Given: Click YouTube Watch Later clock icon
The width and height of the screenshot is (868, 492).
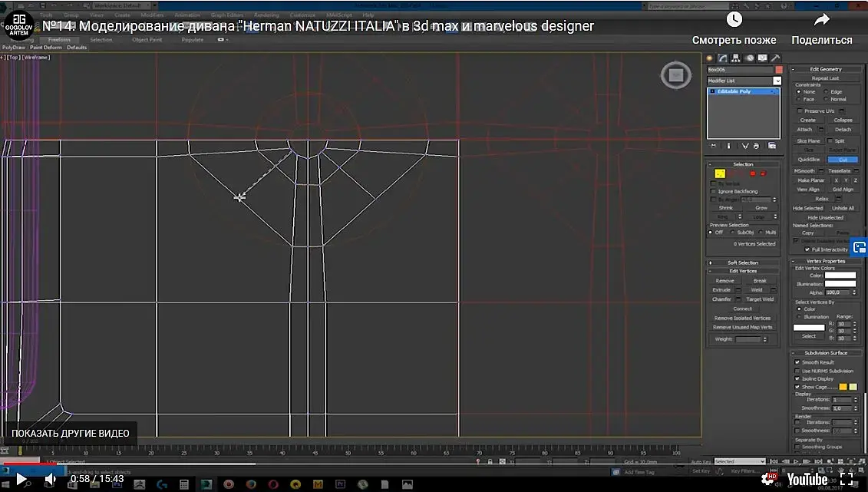Looking at the screenshot, I should (x=734, y=20).
